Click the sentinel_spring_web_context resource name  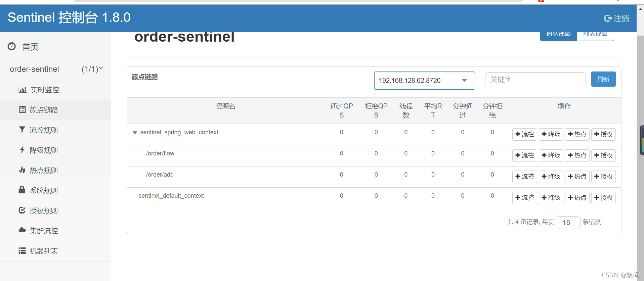coord(179,132)
